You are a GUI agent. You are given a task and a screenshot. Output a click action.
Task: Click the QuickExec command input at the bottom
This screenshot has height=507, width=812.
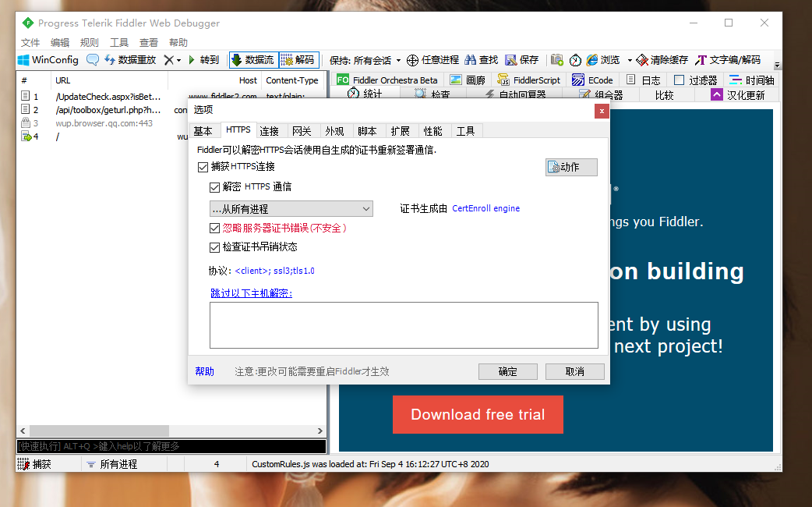click(171, 445)
